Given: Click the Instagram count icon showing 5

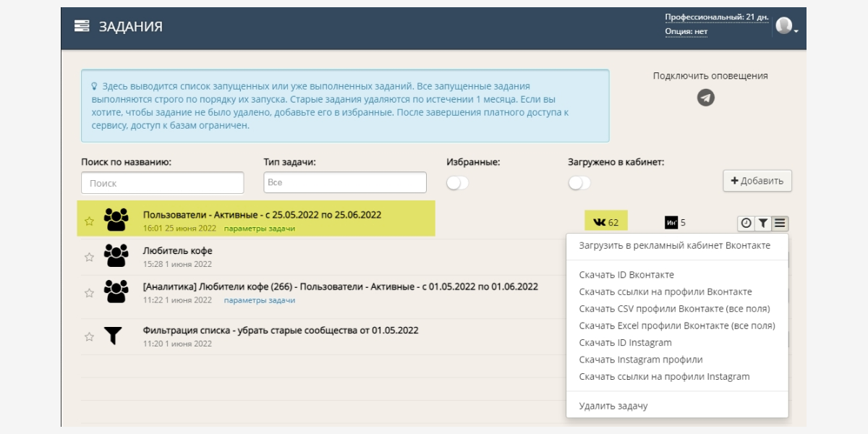Looking at the screenshot, I should point(671,223).
